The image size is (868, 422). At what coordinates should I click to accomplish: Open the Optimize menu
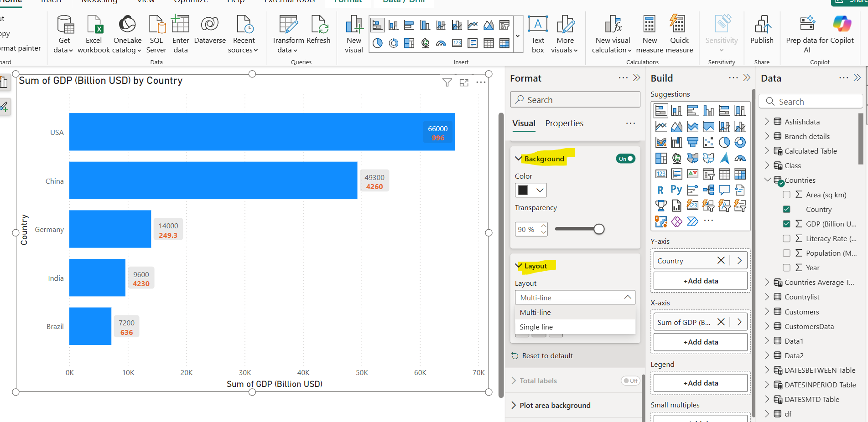(190, 1)
